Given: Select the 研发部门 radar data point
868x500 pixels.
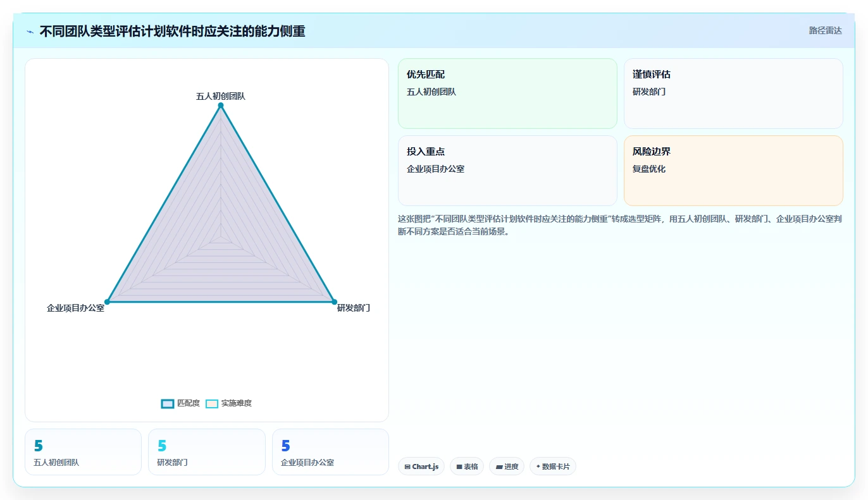Looking at the screenshot, I should (x=334, y=302).
